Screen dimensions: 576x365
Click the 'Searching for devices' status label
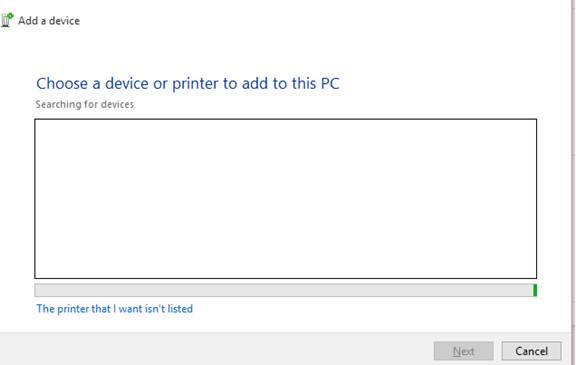[85, 104]
